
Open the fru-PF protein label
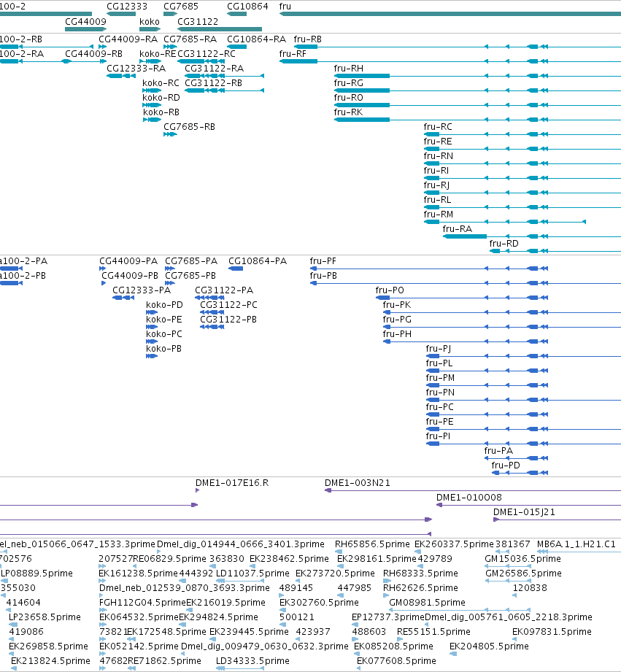[323, 261]
